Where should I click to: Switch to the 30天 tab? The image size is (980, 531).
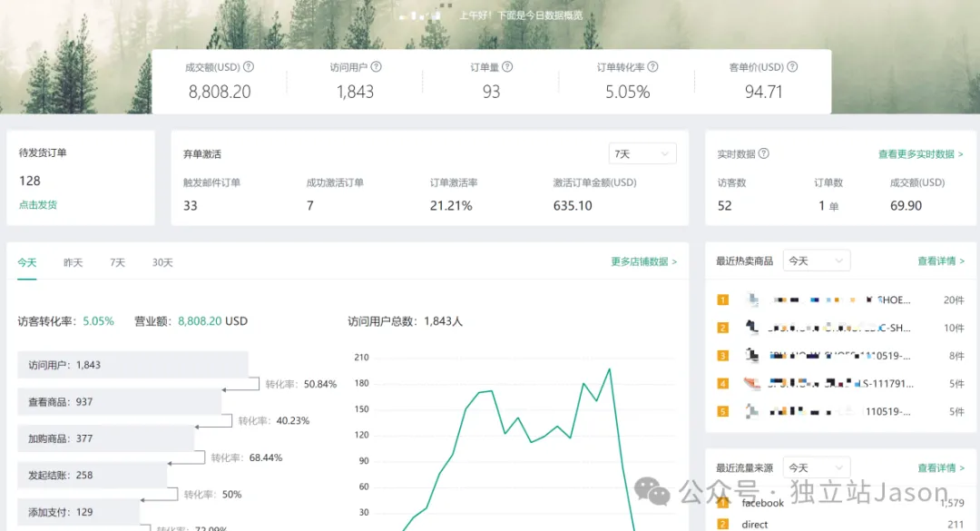click(x=162, y=262)
